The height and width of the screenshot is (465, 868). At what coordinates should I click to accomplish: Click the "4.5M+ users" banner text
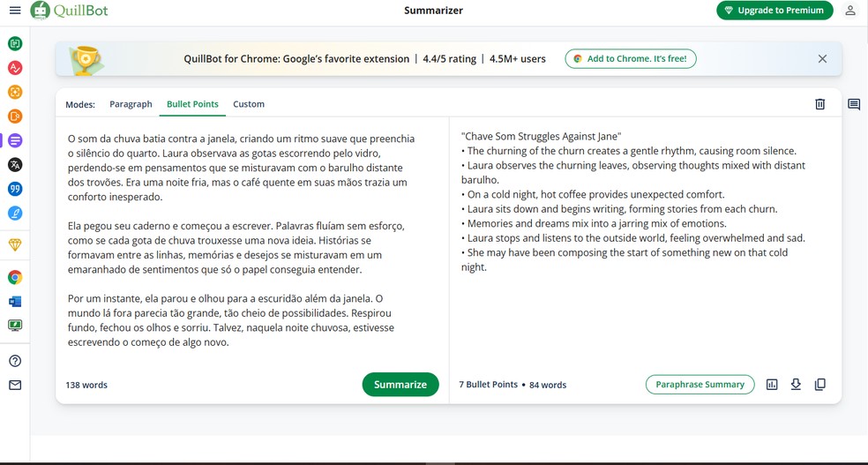[x=518, y=59]
